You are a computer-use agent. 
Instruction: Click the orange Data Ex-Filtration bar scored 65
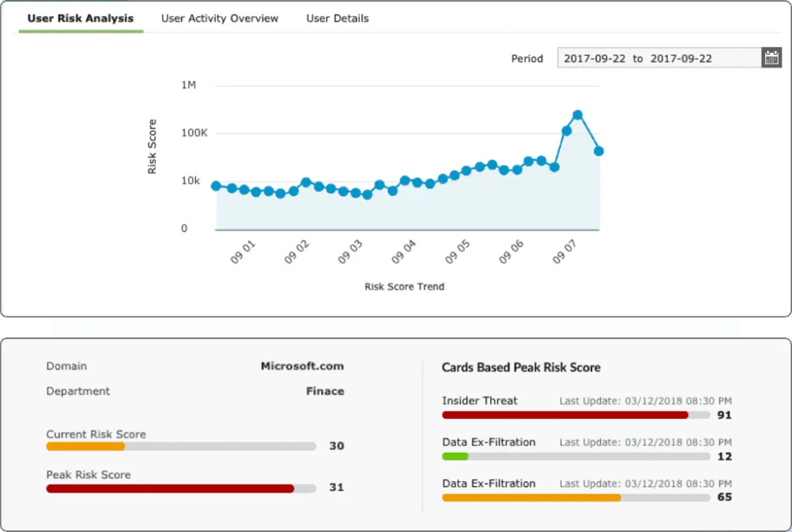pos(532,498)
